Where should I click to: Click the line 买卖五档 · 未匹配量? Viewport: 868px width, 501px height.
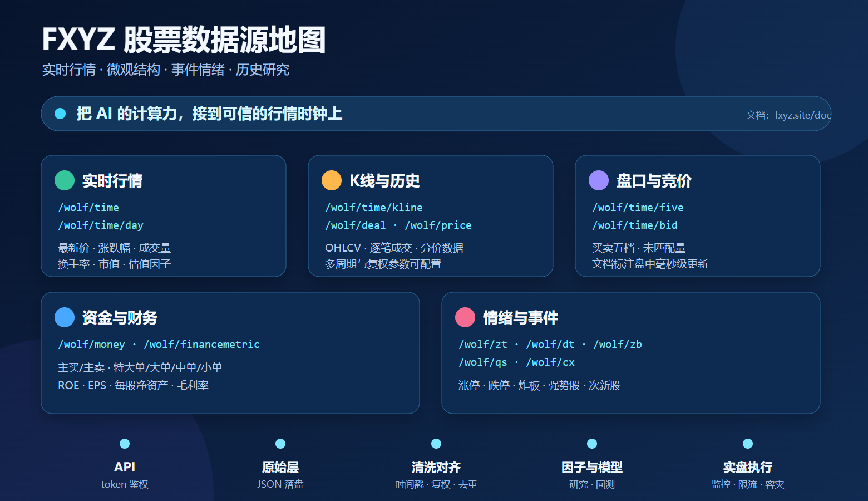[639, 248]
